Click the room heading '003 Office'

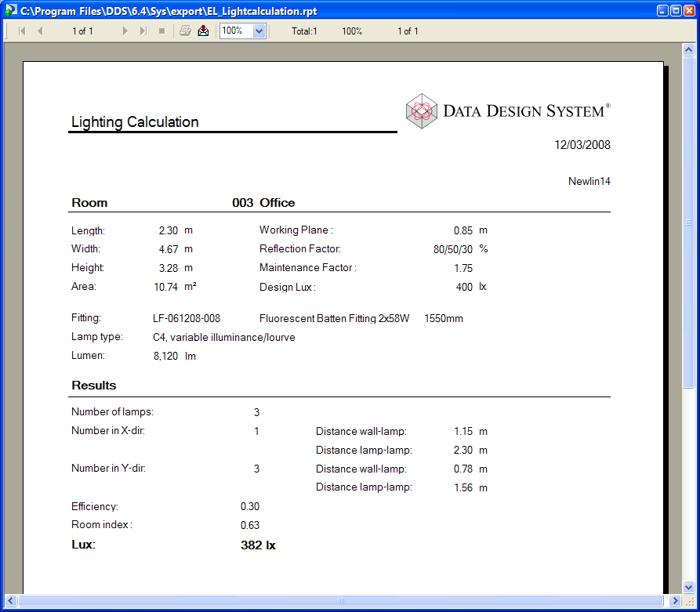tap(263, 203)
